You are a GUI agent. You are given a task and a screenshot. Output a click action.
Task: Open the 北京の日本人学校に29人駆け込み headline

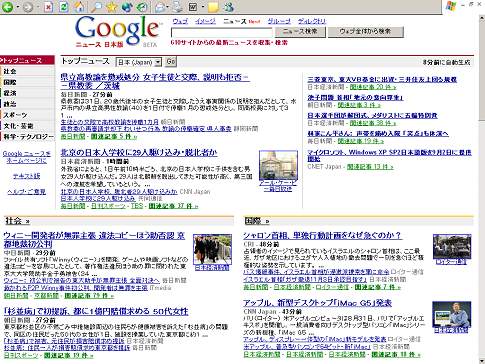click(x=139, y=153)
